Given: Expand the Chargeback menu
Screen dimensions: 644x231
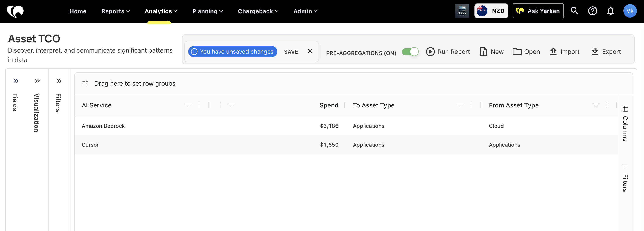Looking at the screenshot, I should (258, 11).
